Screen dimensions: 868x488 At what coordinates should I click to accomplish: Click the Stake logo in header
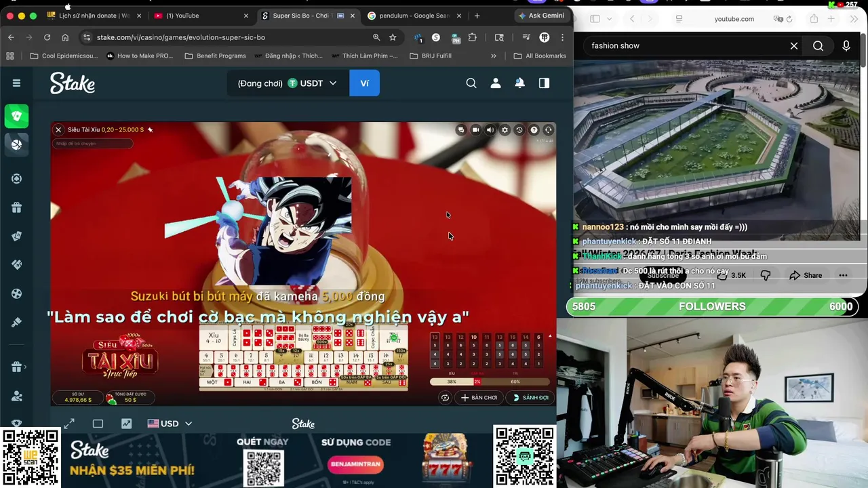point(73,83)
